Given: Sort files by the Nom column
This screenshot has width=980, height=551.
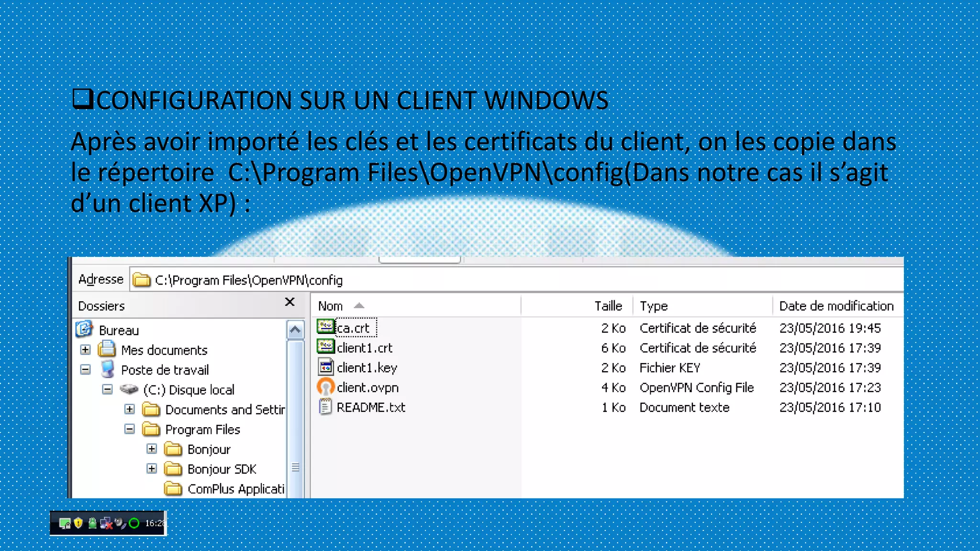Looking at the screenshot, I should tap(416, 306).
